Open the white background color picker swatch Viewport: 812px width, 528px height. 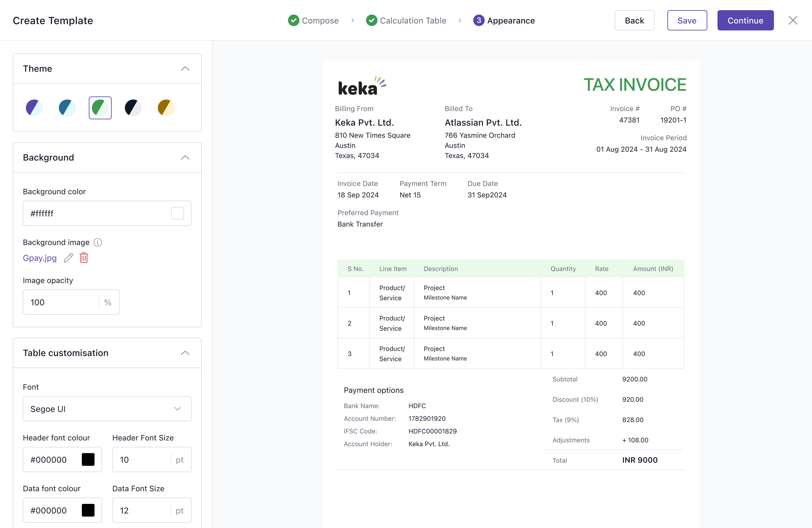[177, 213]
